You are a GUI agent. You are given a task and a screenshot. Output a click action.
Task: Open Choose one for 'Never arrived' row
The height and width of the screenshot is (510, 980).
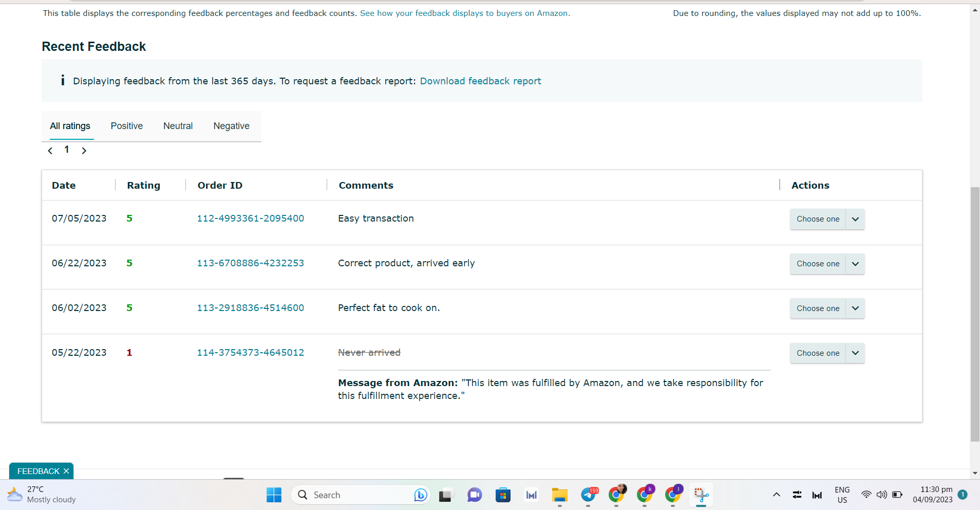(818, 353)
